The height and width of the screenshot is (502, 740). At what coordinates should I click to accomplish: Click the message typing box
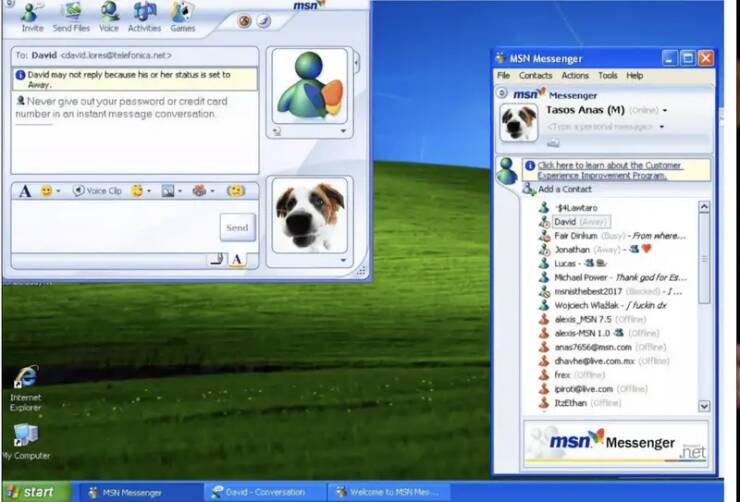click(115, 226)
